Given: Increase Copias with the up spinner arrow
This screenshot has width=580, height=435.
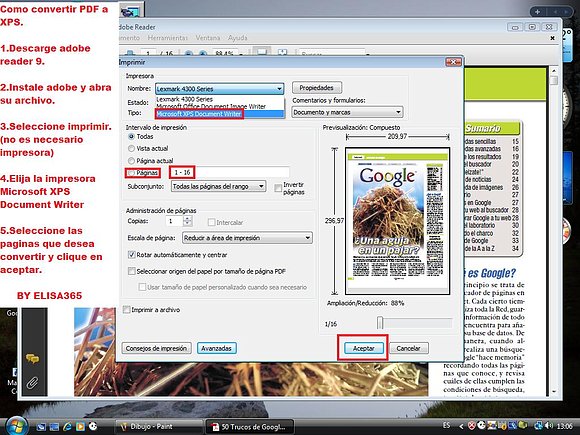Looking at the screenshot, I should (x=188, y=219).
